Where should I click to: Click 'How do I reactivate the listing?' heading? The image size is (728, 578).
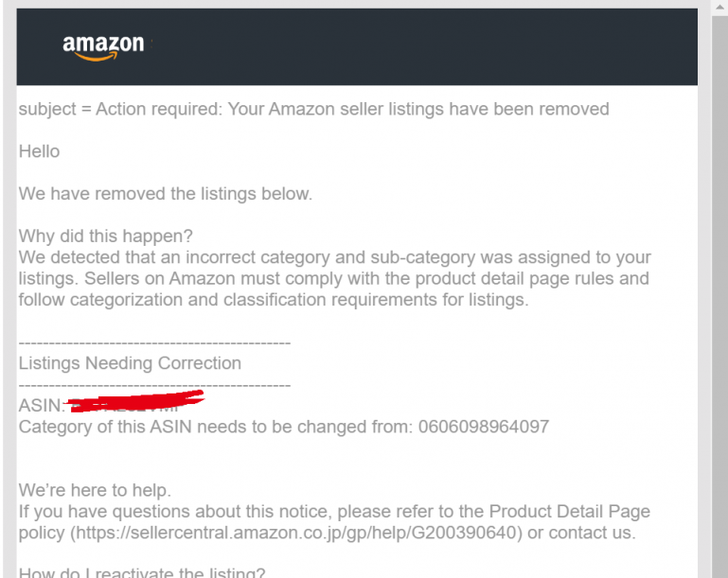tap(142, 573)
